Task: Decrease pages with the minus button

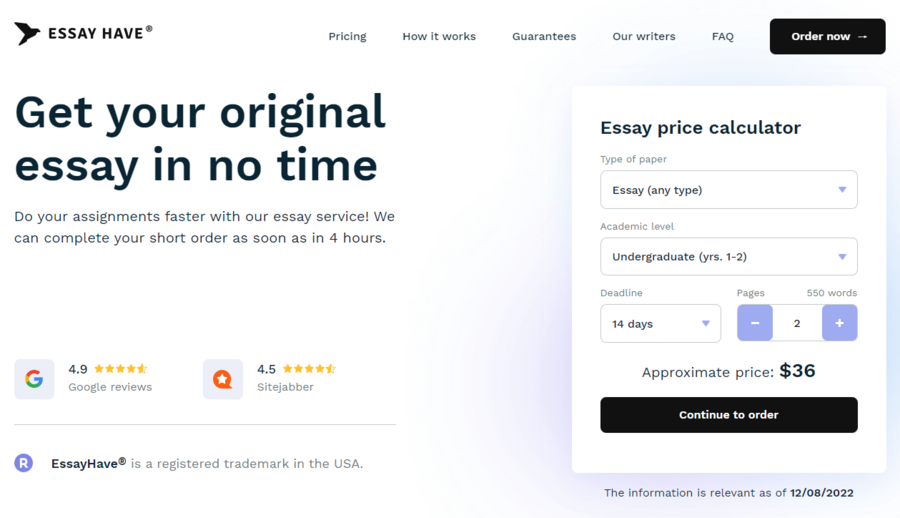Action: point(755,323)
